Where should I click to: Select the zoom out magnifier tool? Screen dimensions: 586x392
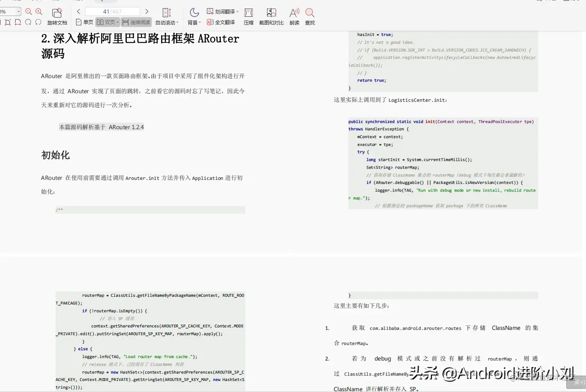(x=29, y=11)
